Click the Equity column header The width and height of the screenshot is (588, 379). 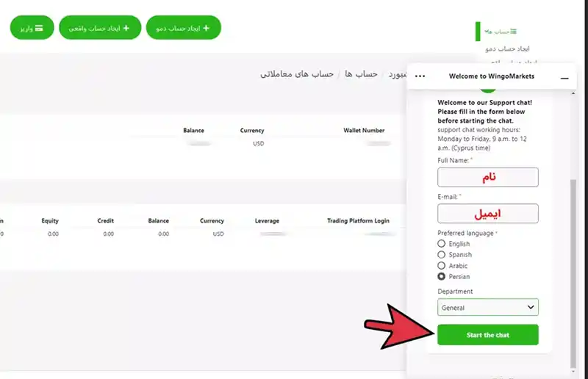(50, 221)
